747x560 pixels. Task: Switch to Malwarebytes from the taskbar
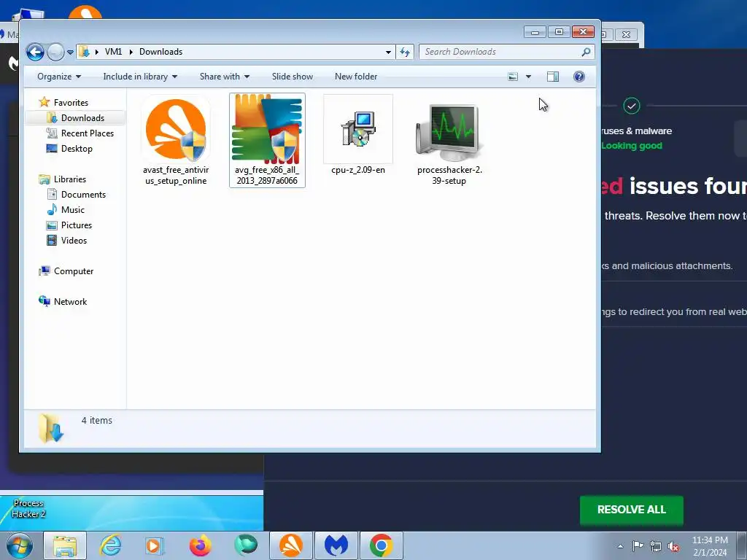coord(336,545)
